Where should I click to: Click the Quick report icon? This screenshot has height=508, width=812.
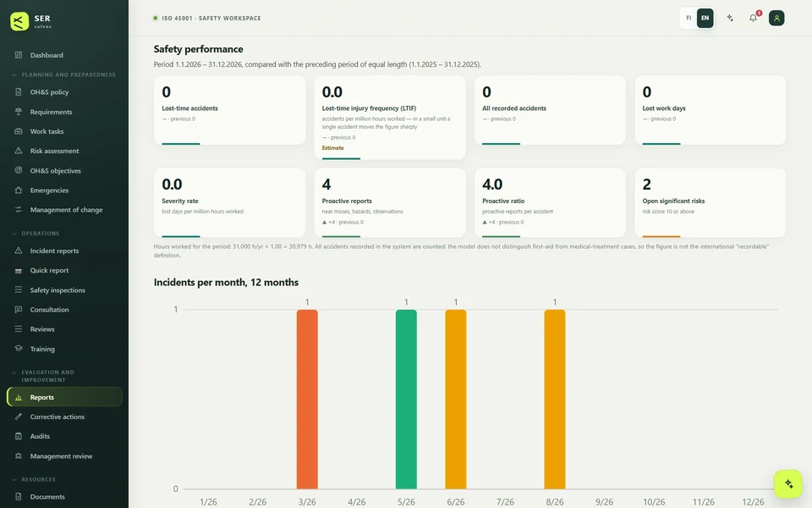(x=19, y=270)
